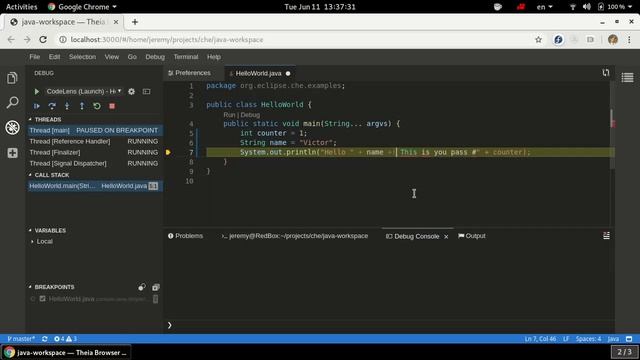Image resolution: width=640 pixels, height=360 pixels.
Task: Change Spaces: 4 indentation in status bar
Action: pyautogui.click(x=588, y=339)
